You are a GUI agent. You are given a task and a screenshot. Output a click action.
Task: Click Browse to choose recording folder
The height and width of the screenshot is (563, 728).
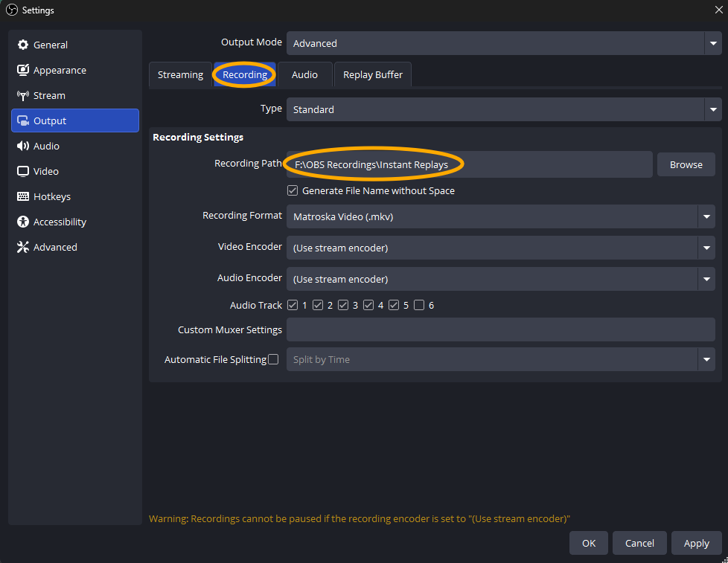click(x=686, y=164)
